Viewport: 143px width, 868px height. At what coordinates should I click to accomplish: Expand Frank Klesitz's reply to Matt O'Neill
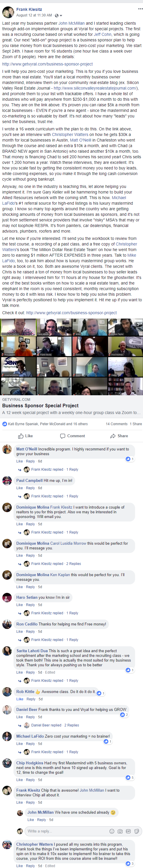55,469
